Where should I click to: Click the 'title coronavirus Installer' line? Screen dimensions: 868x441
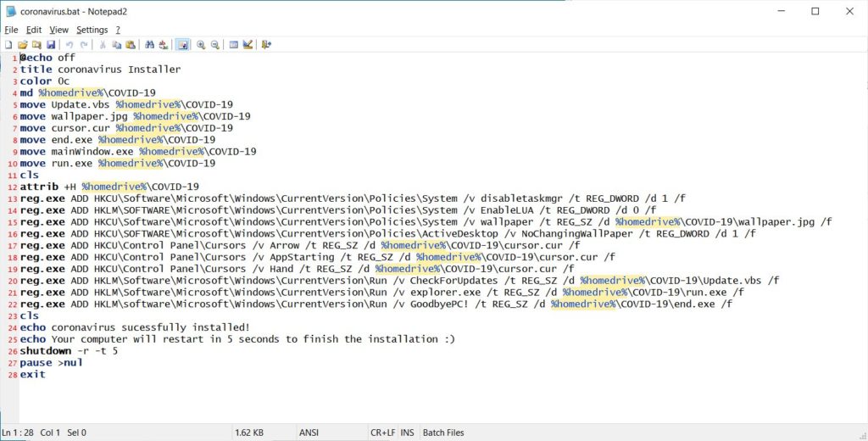[100, 70]
